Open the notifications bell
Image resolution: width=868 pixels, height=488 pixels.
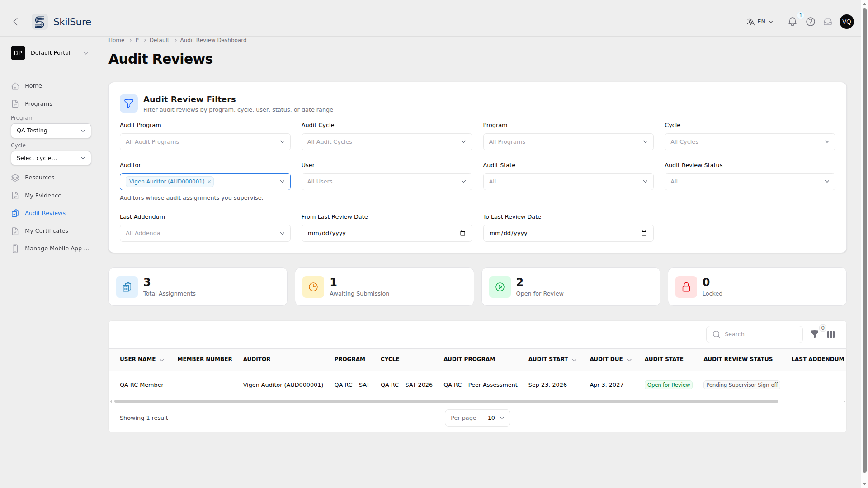coord(792,22)
